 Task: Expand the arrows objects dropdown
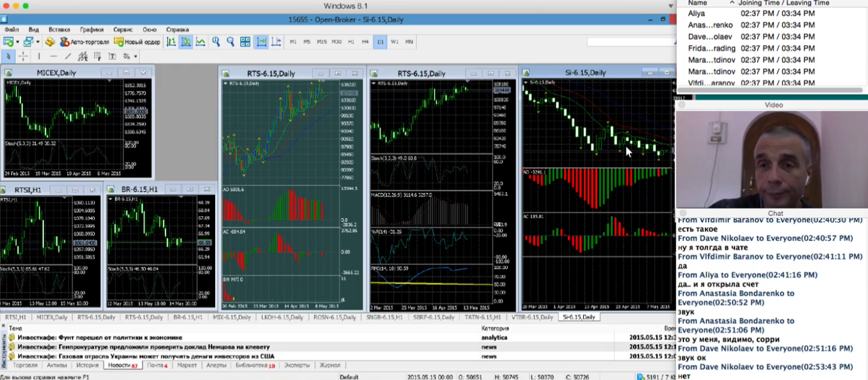tap(135, 56)
